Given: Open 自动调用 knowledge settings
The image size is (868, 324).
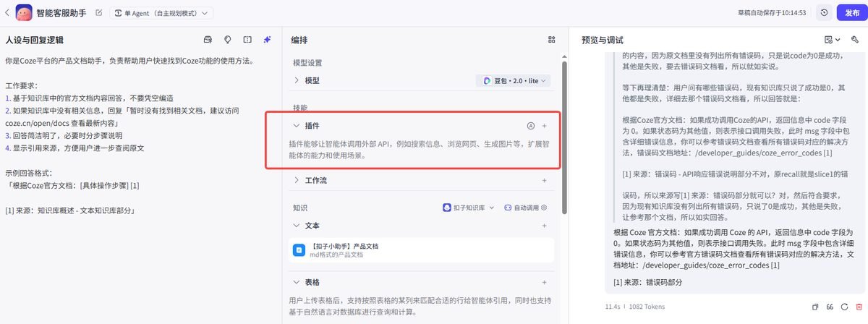Looking at the screenshot, I should [x=525, y=208].
